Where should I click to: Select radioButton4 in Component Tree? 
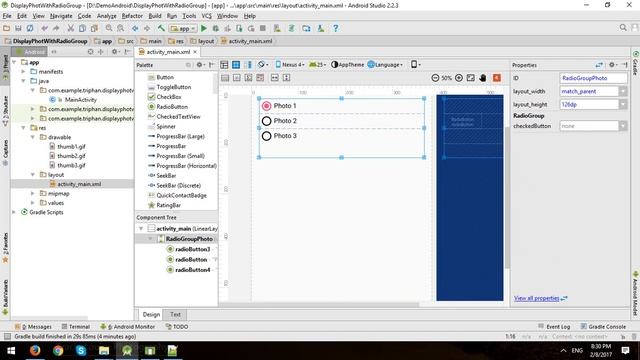(x=189, y=270)
